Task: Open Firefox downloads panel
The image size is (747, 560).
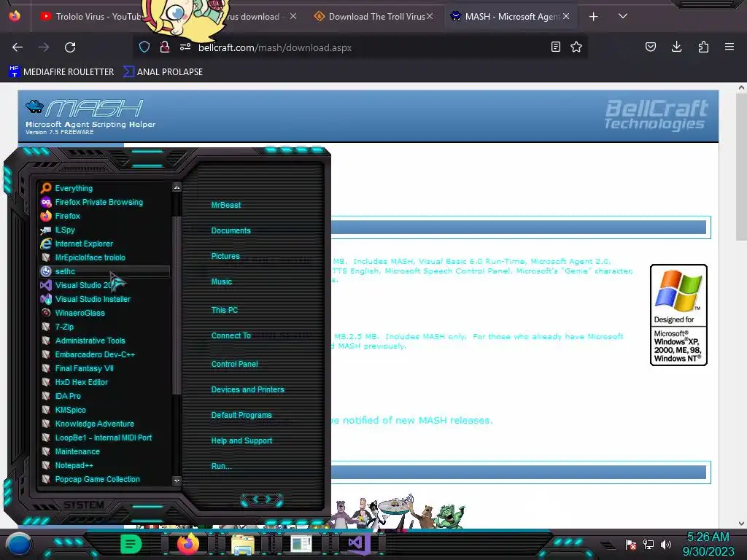Action: [676, 47]
